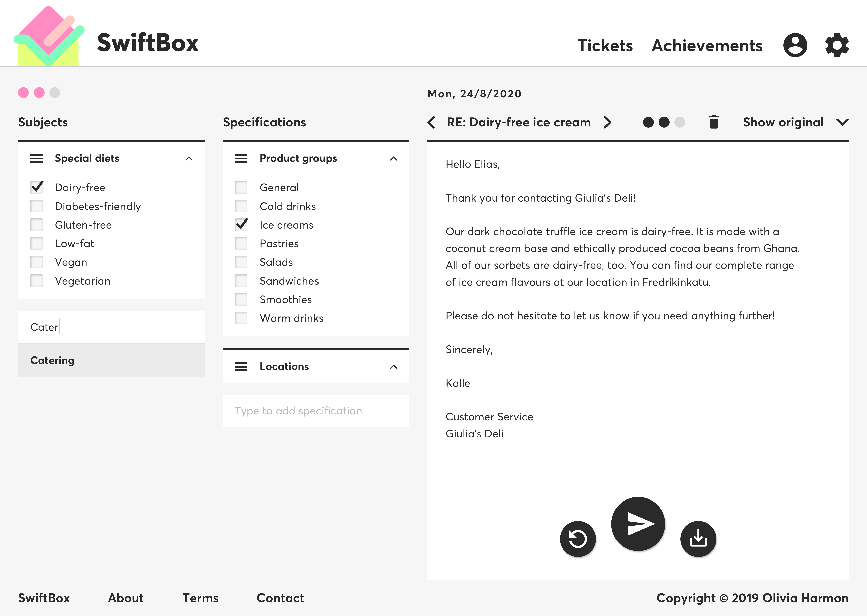Click the send reply paper-plane button

[x=638, y=524]
